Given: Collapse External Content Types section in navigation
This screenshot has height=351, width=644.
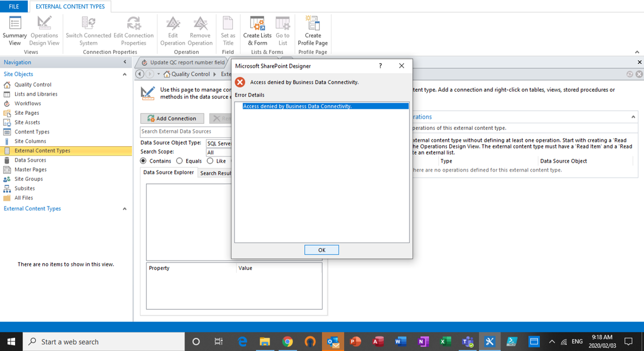Looking at the screenshot, I should click(x=125, y=208).
